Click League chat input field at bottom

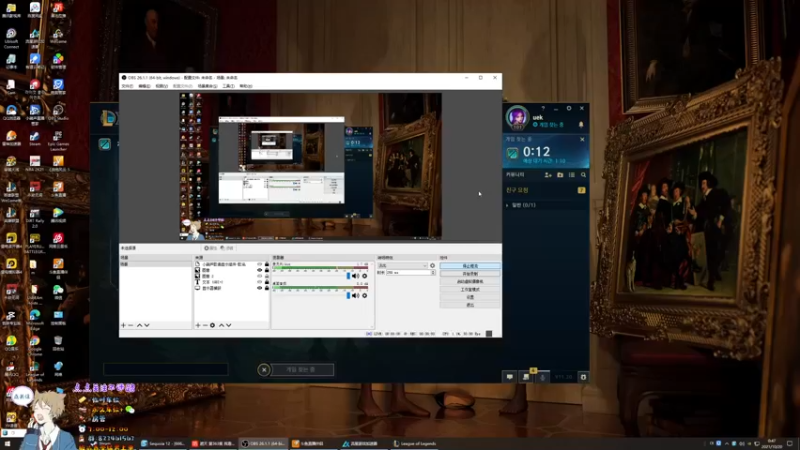(x=166, y=369)
